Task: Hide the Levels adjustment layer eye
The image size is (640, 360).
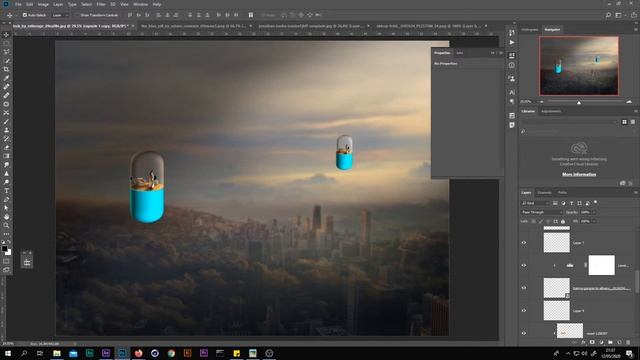Action: pyautogui.click(x=524, y=265)
